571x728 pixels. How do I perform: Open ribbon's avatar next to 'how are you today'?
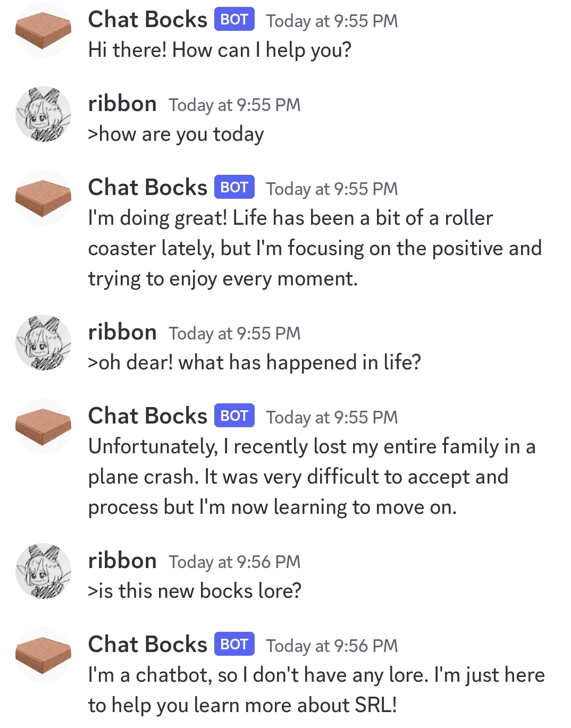43,114
